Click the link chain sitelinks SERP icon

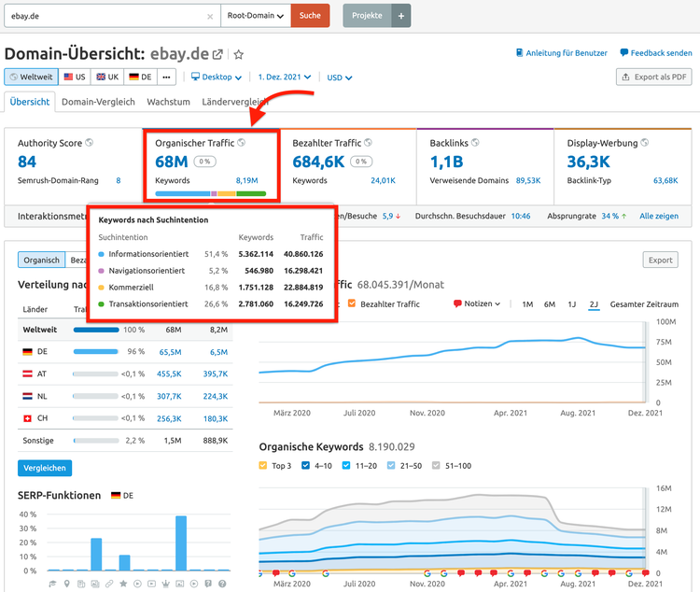[109, 584]
